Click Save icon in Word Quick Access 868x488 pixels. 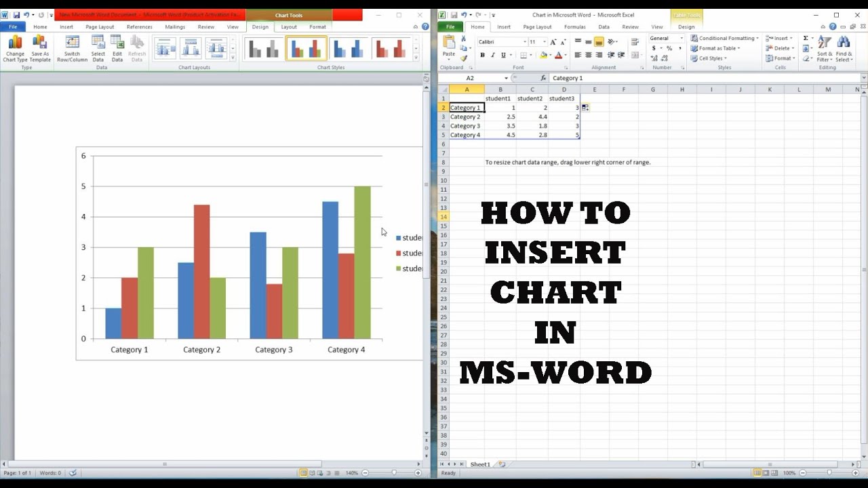16,15
